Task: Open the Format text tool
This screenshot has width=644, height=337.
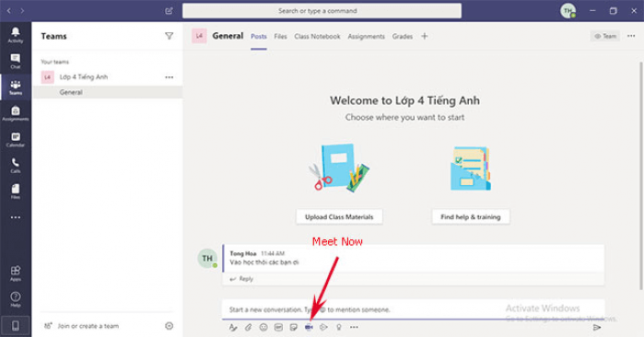Action: (x=233, y=327)
